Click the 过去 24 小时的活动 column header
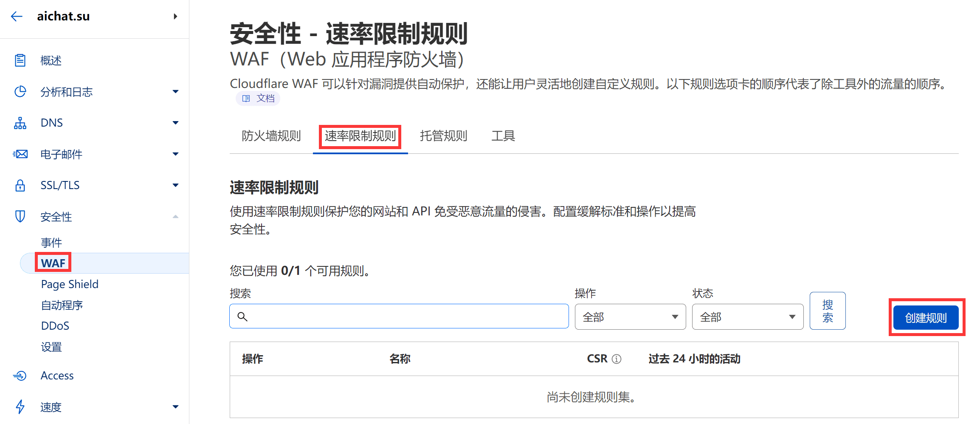 click(695, 359)
